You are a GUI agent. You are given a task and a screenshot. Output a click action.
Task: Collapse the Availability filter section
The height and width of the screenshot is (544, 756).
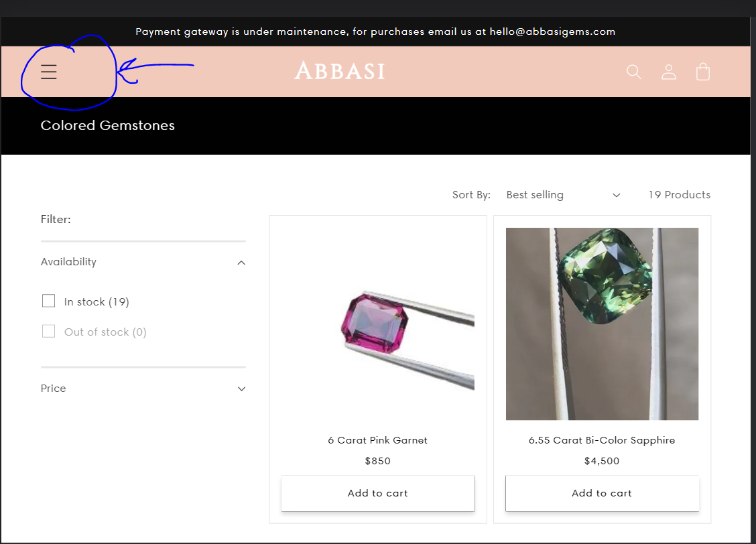[241, 263]
